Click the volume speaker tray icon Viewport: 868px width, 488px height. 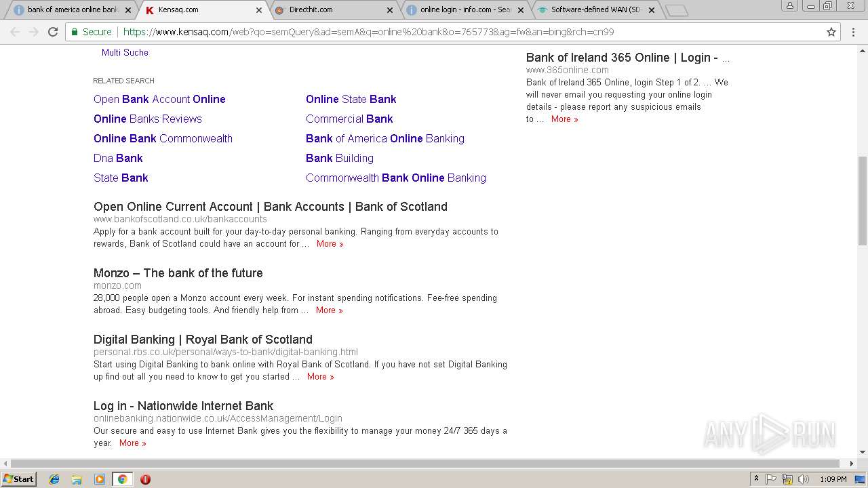[x=804, y=479]
